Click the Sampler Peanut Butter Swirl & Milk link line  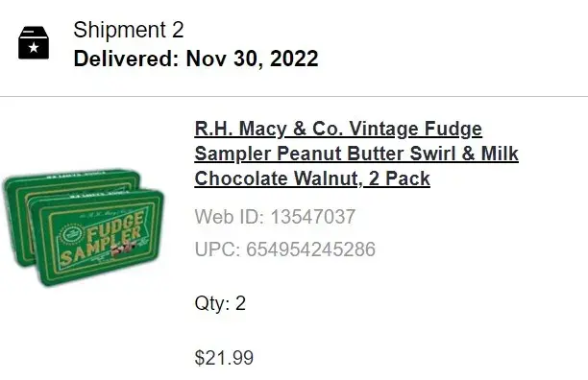click(356, 154)
